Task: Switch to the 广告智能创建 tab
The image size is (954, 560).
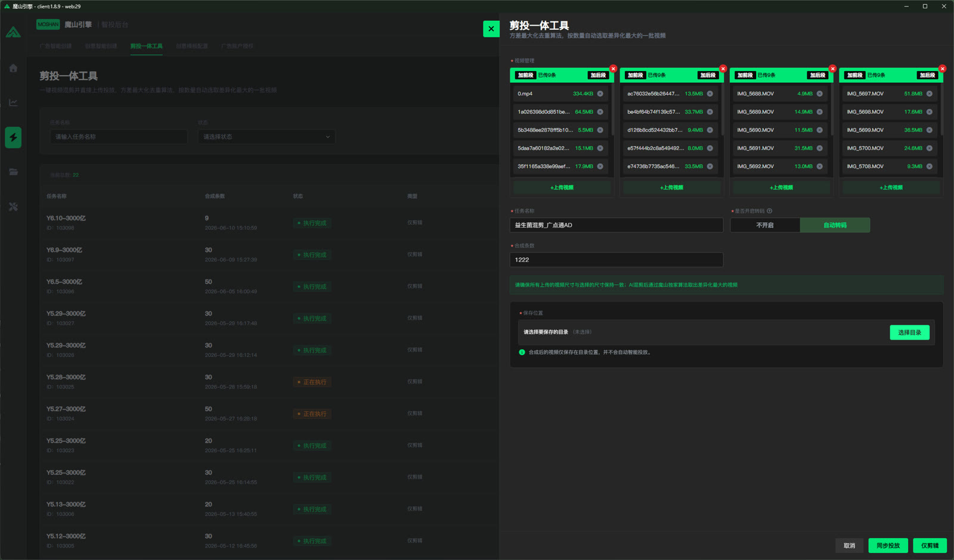Action: pos(55,46)
